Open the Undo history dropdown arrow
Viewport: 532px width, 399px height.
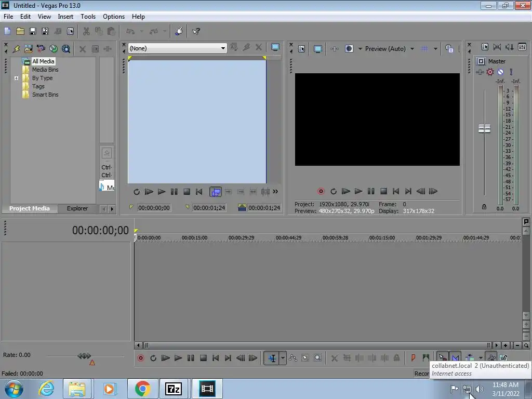coord(142,31)
